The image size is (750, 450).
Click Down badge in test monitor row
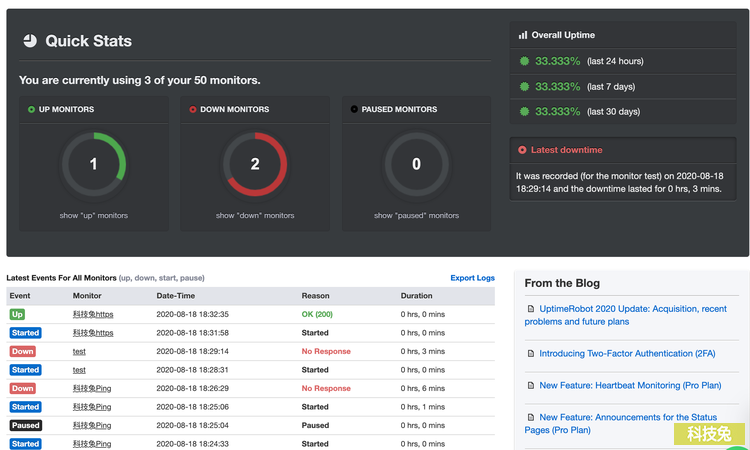[22, 351]
